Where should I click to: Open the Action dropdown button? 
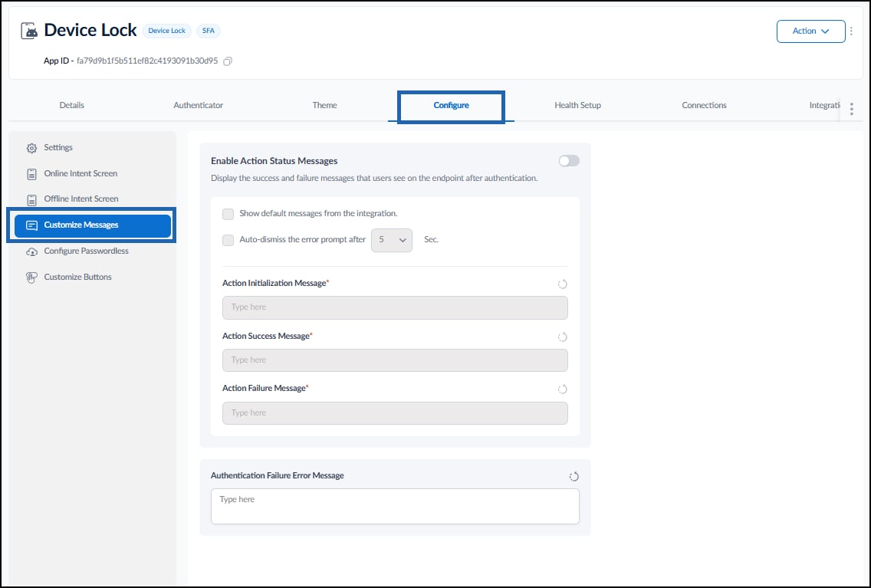pos(810,31)
